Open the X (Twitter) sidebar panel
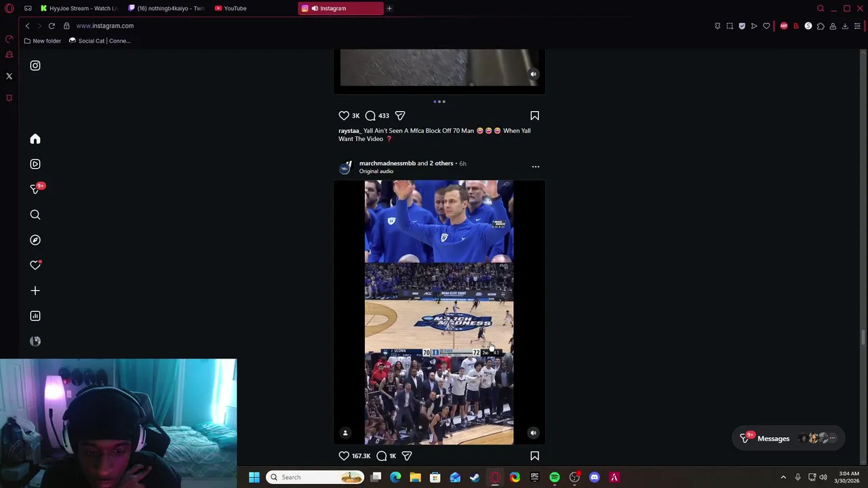This screenshot has width=868, height=488. click(x=9, y=77)
